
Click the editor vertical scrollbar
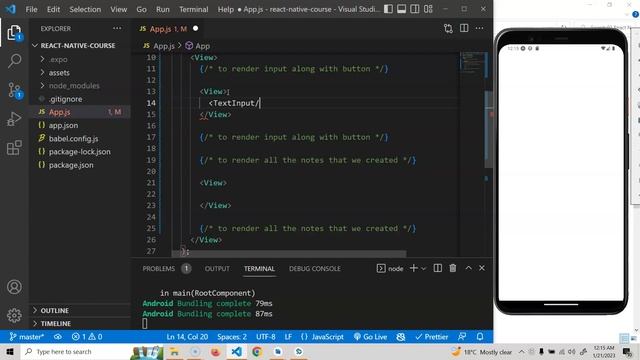coord(489,129)
